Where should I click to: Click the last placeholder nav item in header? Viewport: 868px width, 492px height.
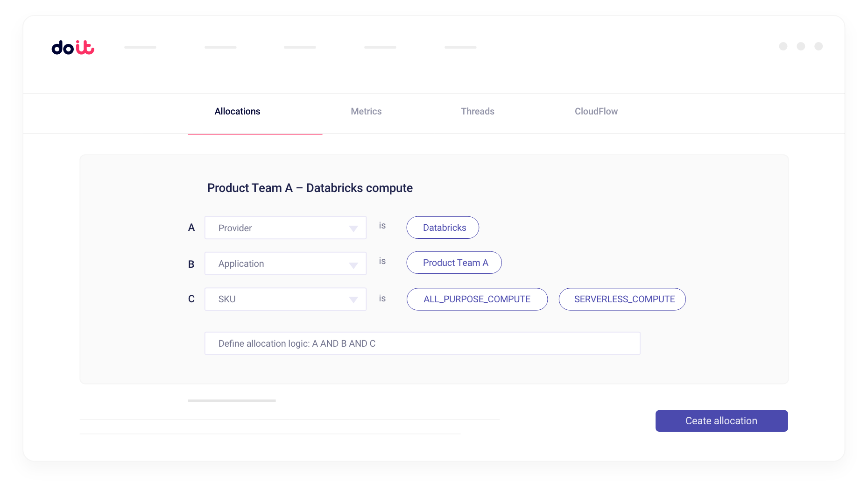pos(460,47)
